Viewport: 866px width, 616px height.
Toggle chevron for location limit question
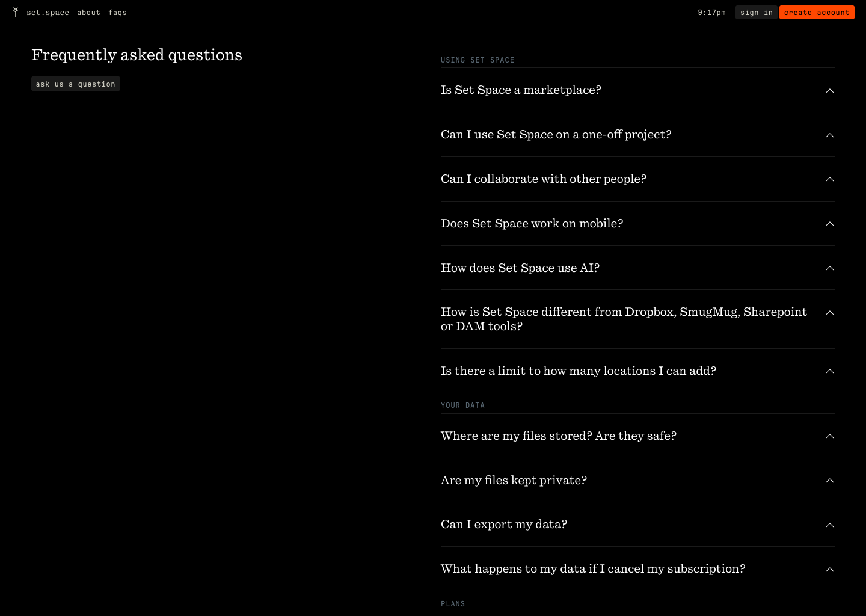pos(829,371)
